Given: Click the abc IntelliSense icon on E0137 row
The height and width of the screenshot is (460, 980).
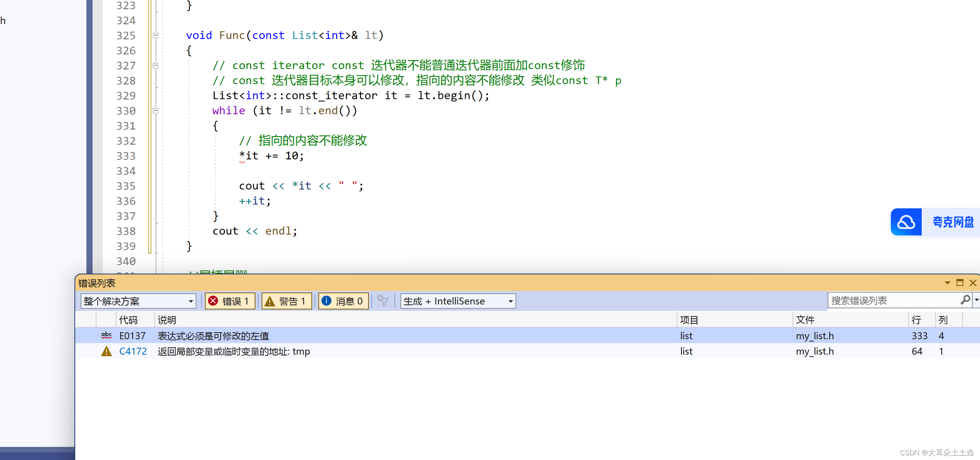Looking at the screenshot, I should coord(106,335).
